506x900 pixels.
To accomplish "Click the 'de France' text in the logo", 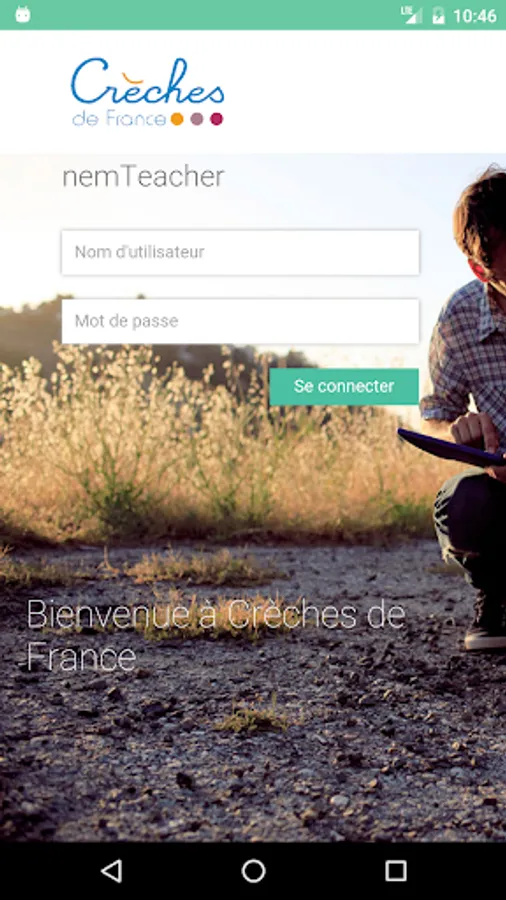I will [x=119, y=119].
